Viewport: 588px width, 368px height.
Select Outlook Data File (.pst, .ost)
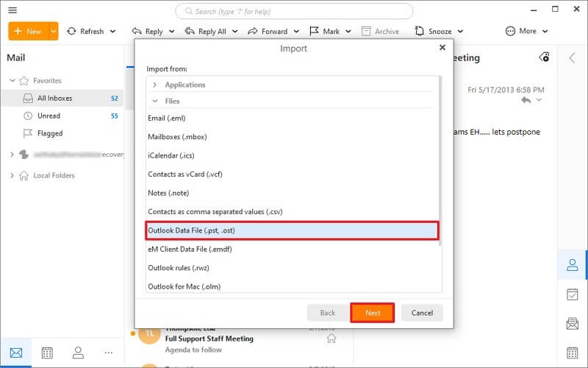292,230
